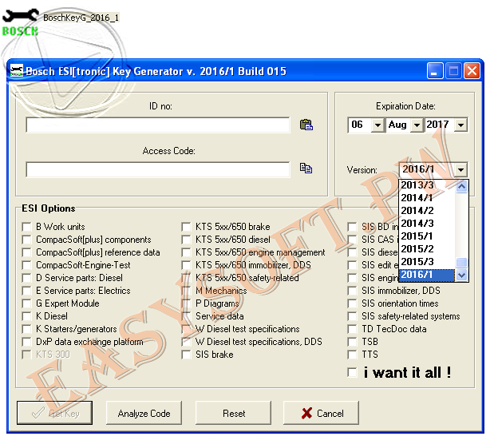Close the Key Generator window

pos(472,71)
